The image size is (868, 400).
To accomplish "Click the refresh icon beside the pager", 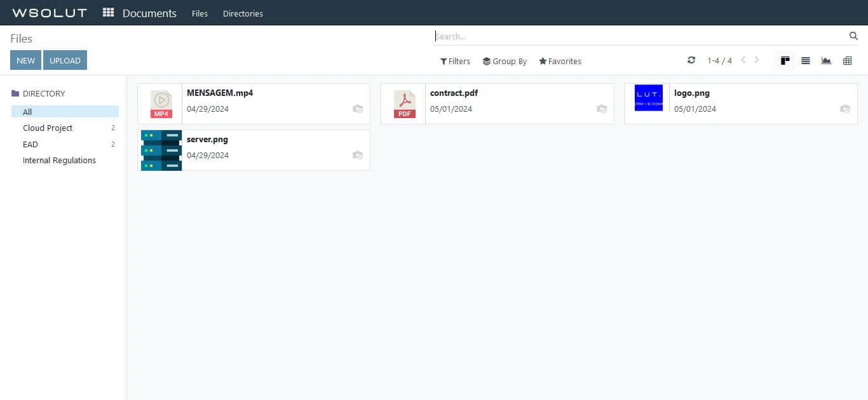I will pyautogui.click(x=691, y=60).
